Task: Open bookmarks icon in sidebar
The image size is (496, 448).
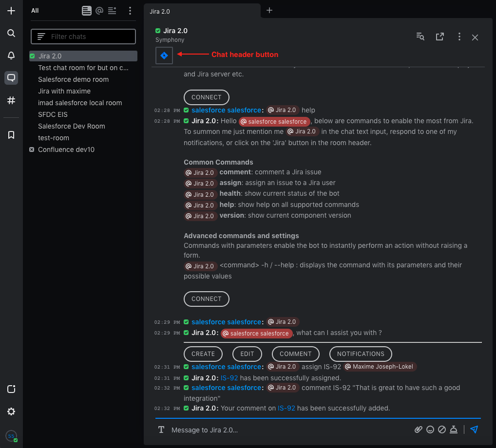Action: (11, 135)
